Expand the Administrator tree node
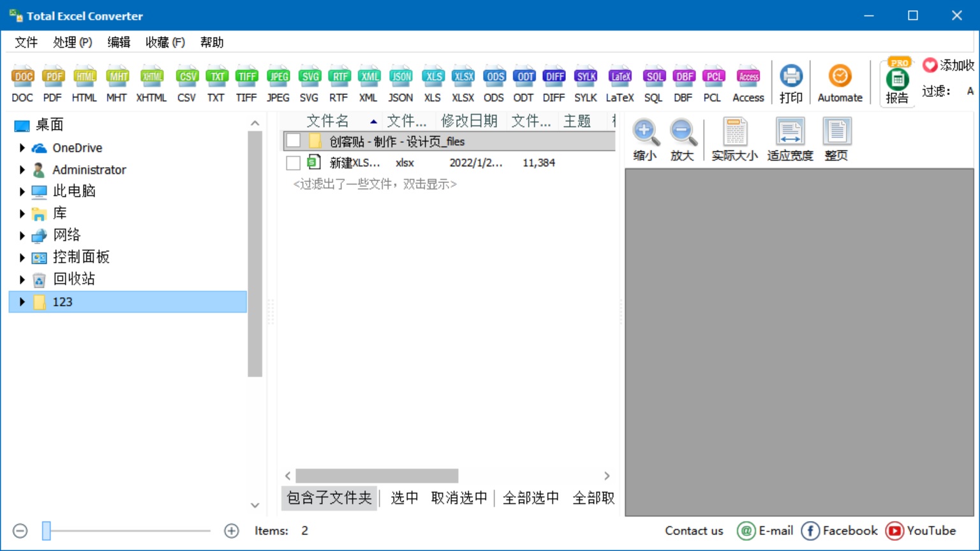Screen dimensions: 980x551 pyautogui.click(x=22, y=170)
